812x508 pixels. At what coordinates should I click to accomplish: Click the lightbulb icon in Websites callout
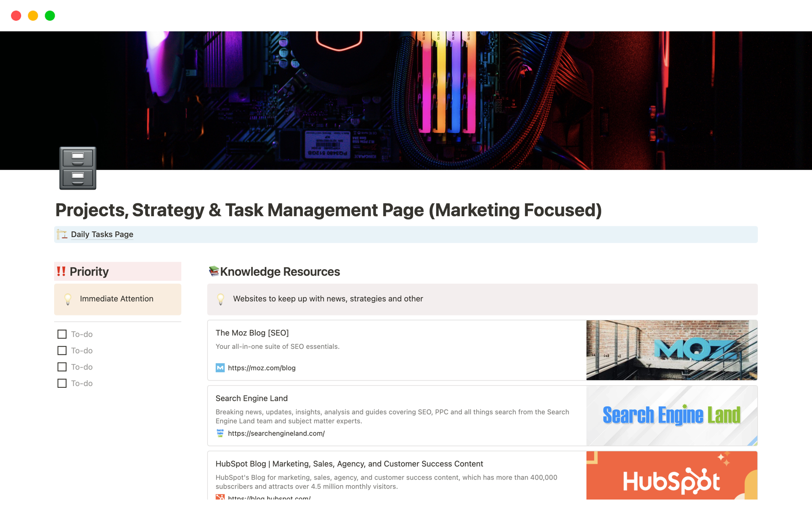221,299
